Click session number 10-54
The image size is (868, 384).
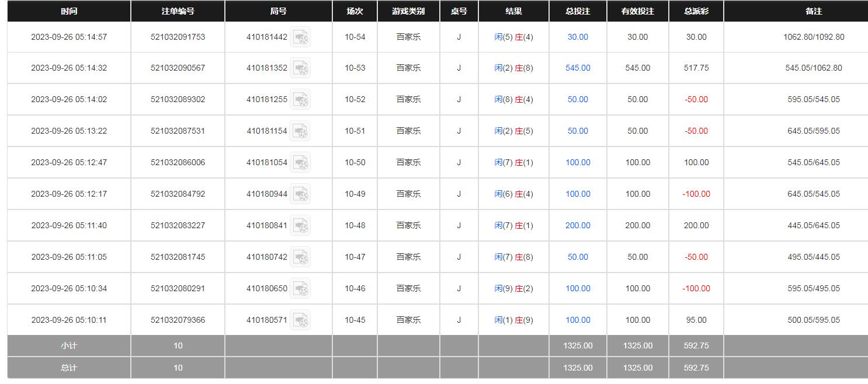355,37
